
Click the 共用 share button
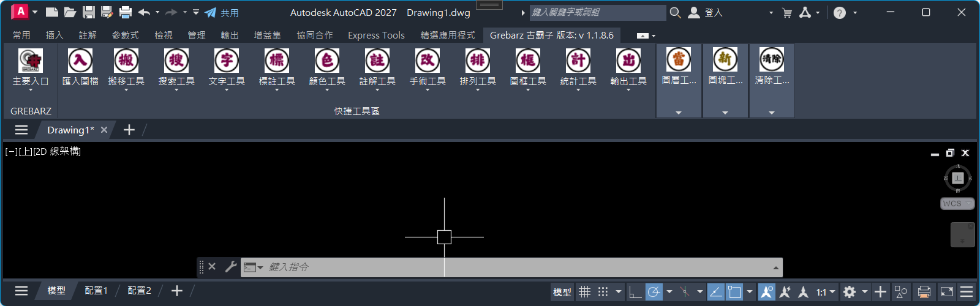pos(222,12)
